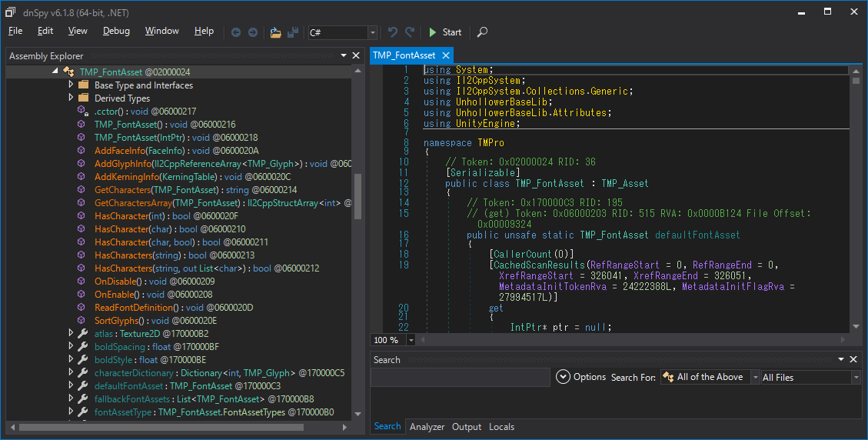Image resolution: width=868 pixels, height=440 pixels.
Task: Open the All Files search scope dropdown
Action: click(x=810, y=378)
